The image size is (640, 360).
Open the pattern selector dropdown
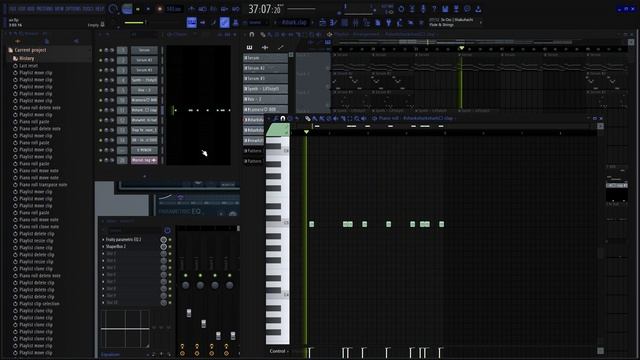point(294,22)
